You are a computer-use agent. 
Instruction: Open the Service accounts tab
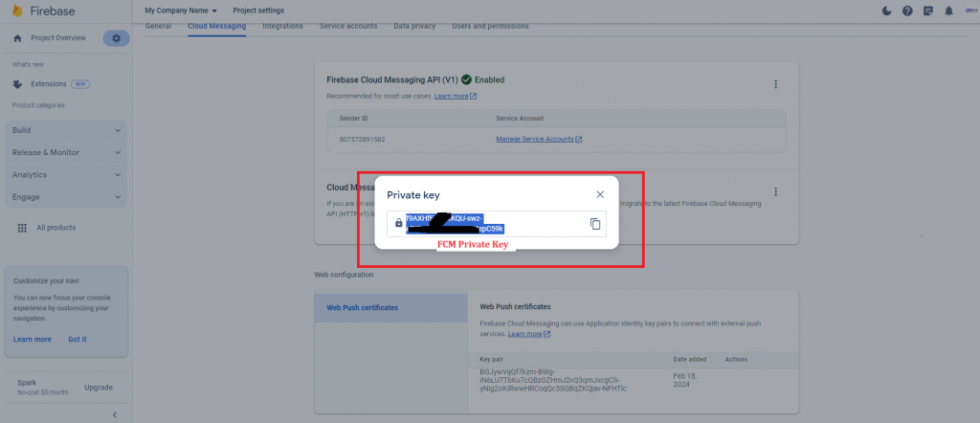pyautogui.click(x=348, y=26)
